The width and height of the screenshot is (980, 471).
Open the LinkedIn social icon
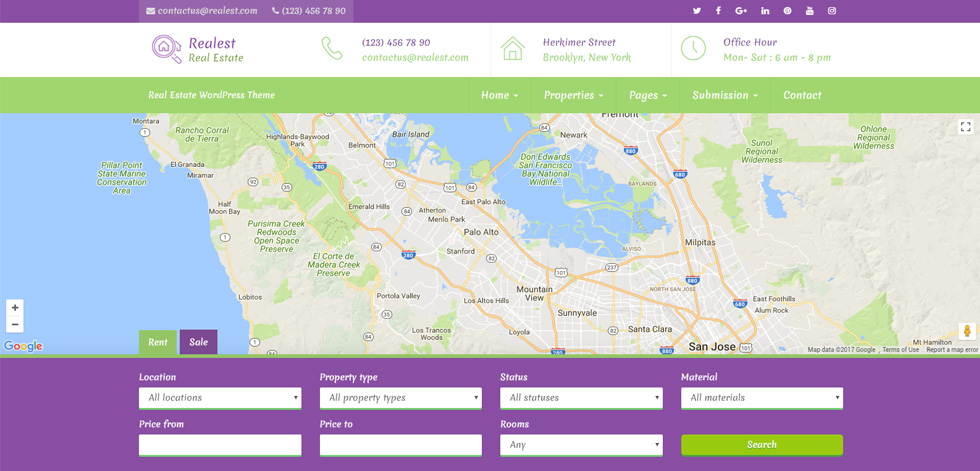pyautogui.click(x=765, y=11)
